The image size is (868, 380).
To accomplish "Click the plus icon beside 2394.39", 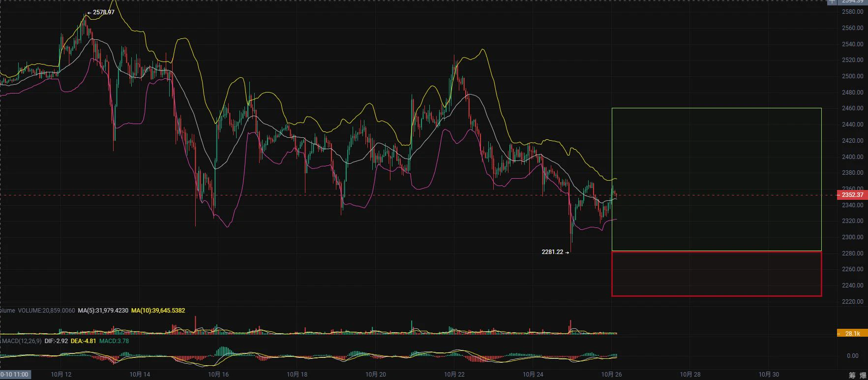I will pyautogui.click(x=831, y=1).
